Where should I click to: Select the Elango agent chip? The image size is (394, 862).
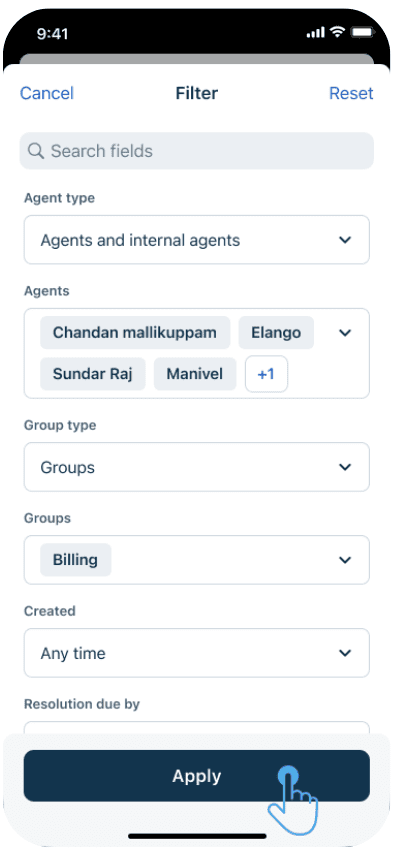click(276, 333)
